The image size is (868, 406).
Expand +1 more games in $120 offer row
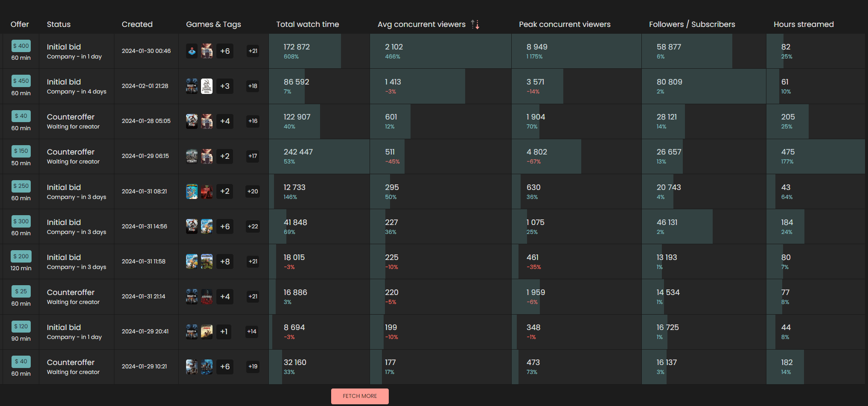pos(224,332)
